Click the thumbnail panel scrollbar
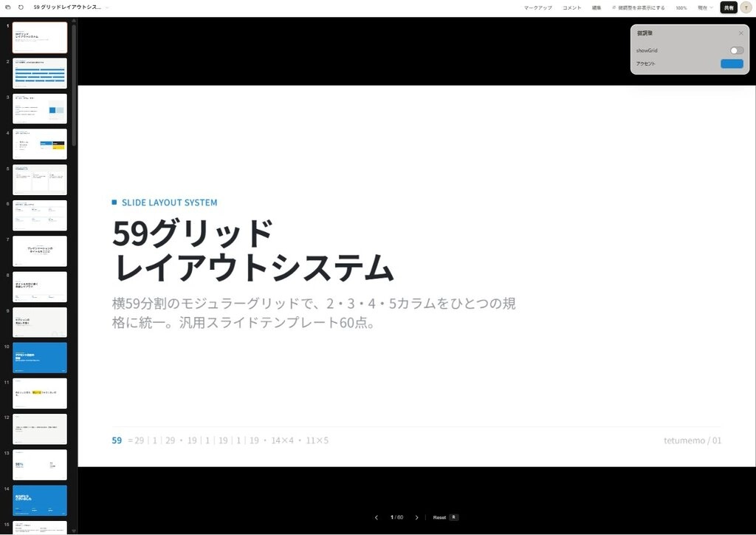 coord(74,85)
